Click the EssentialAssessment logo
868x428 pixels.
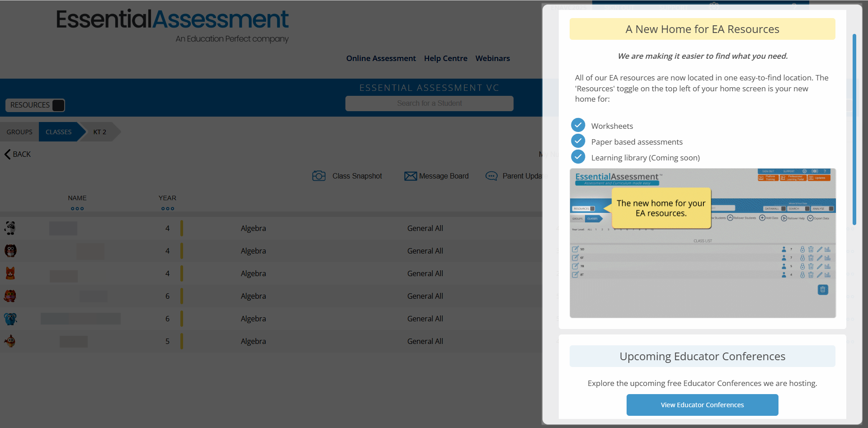coord(172,25)
